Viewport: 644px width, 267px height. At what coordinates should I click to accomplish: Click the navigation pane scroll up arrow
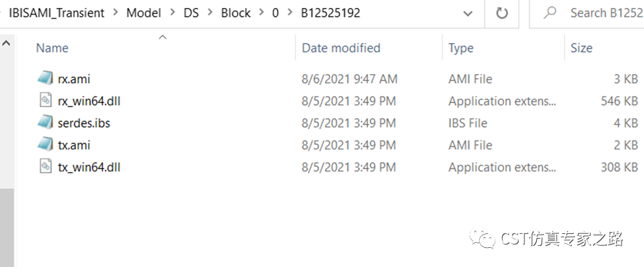[x=6, y=43]
